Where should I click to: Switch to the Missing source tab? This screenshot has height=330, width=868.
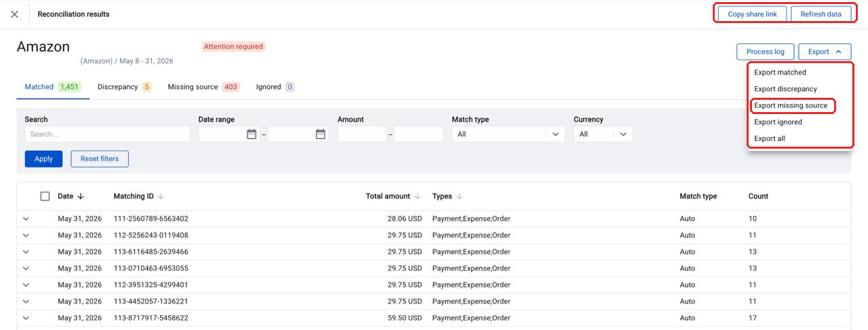203,87
